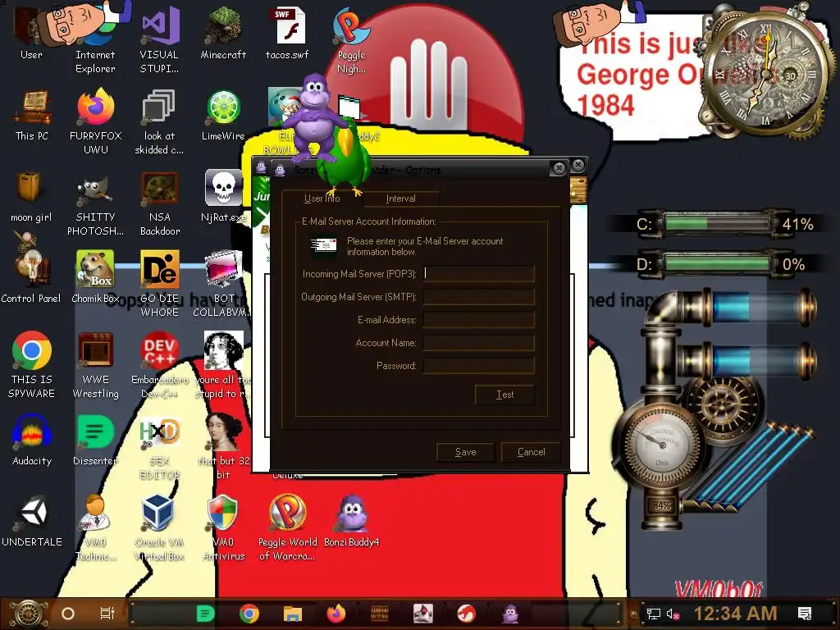Open the tacos.swf file
The image size is (840, 630).
coord(286,32)
